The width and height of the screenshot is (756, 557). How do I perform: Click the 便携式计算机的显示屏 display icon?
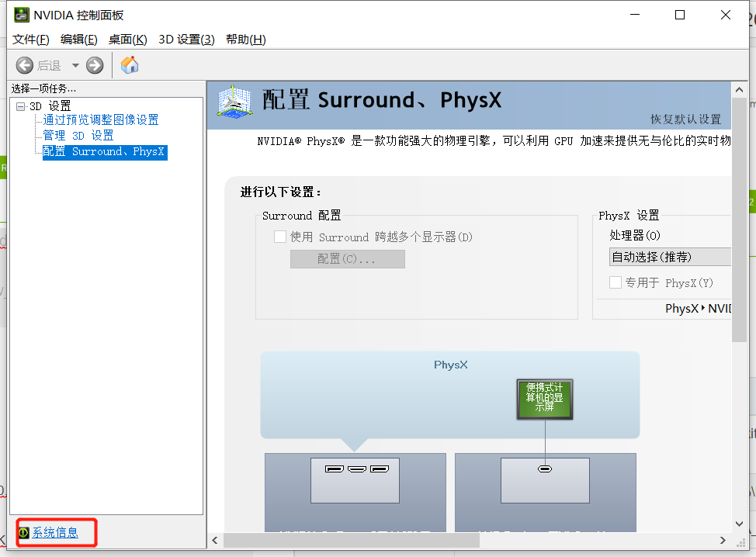[x=545, y=399]
